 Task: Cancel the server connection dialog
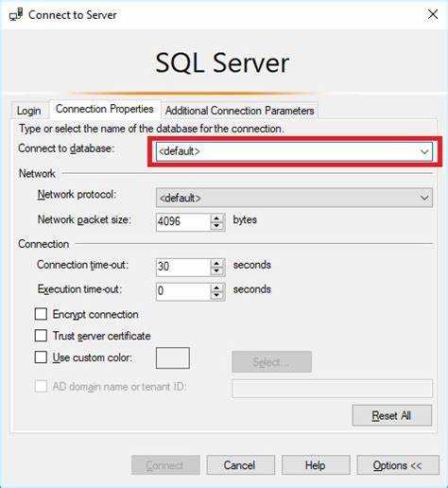coord(240,465)
